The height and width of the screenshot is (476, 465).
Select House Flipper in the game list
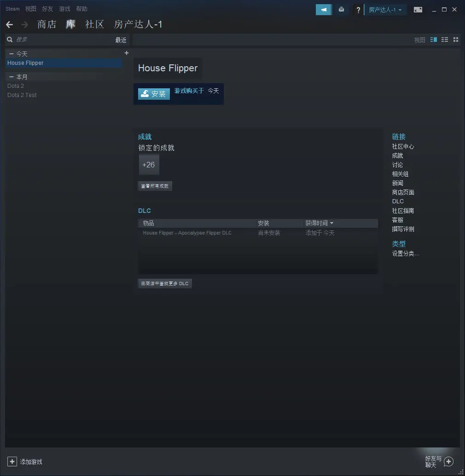coord(64,63)
